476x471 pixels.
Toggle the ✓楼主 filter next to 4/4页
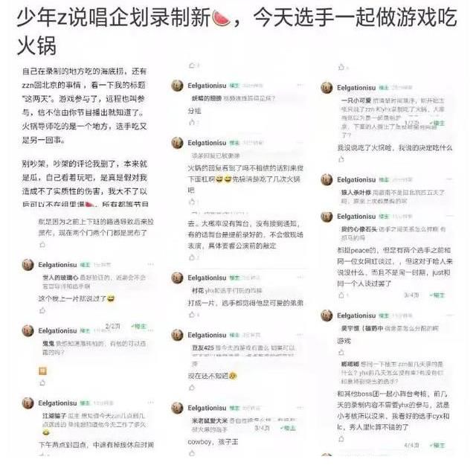[437, 445]
